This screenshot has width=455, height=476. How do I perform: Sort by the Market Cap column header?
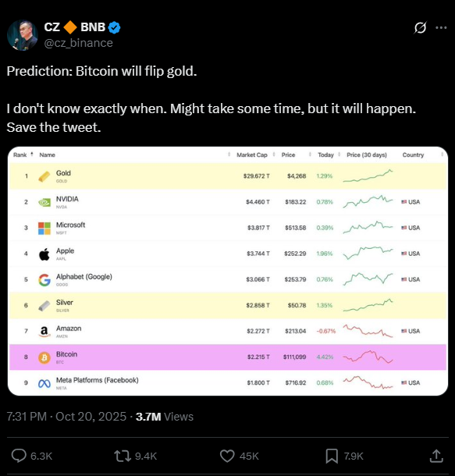(x=252, y=155)
